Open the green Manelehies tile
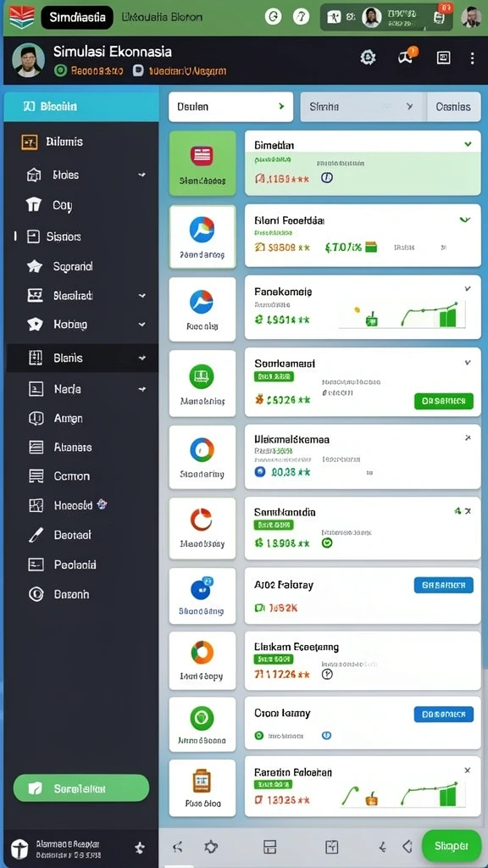 pos(202,383)
